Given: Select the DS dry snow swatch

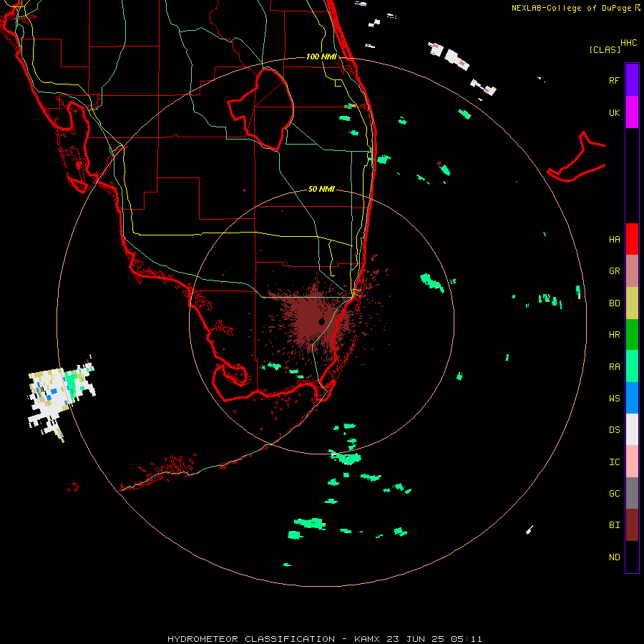Looking at the screenshot, I should (x=632, y=429).
